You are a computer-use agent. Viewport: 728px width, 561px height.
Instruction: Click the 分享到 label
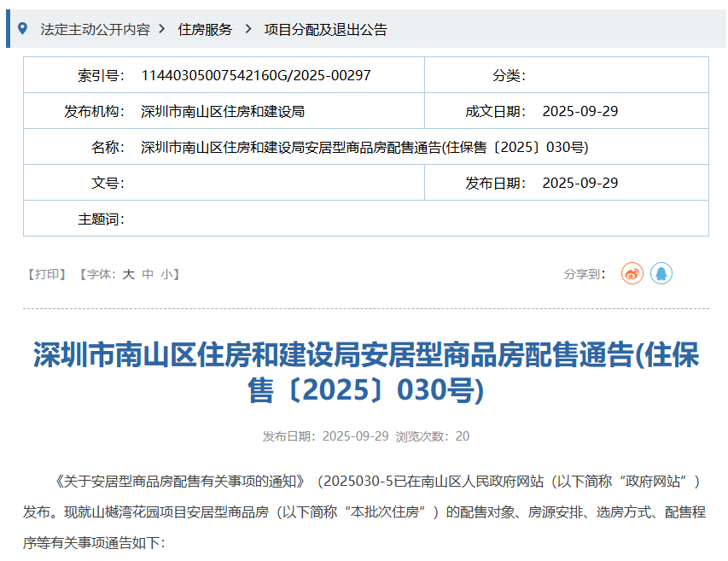[585, 274]
